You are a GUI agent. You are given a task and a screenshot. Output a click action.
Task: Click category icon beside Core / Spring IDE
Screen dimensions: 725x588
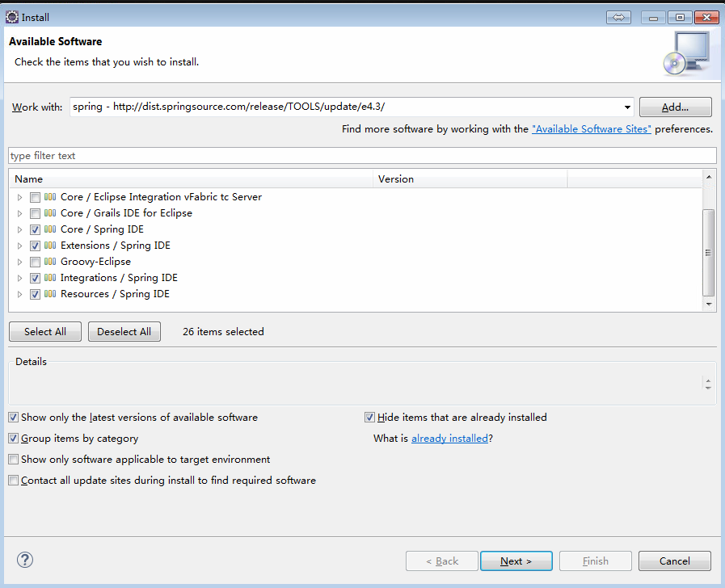click(50, 229)
